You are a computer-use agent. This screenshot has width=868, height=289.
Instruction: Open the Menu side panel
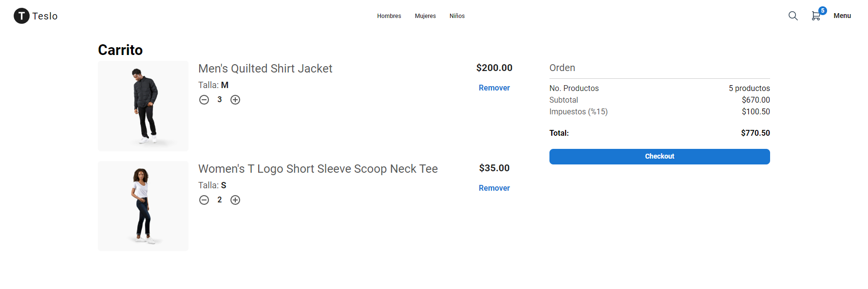pos(842,16)
